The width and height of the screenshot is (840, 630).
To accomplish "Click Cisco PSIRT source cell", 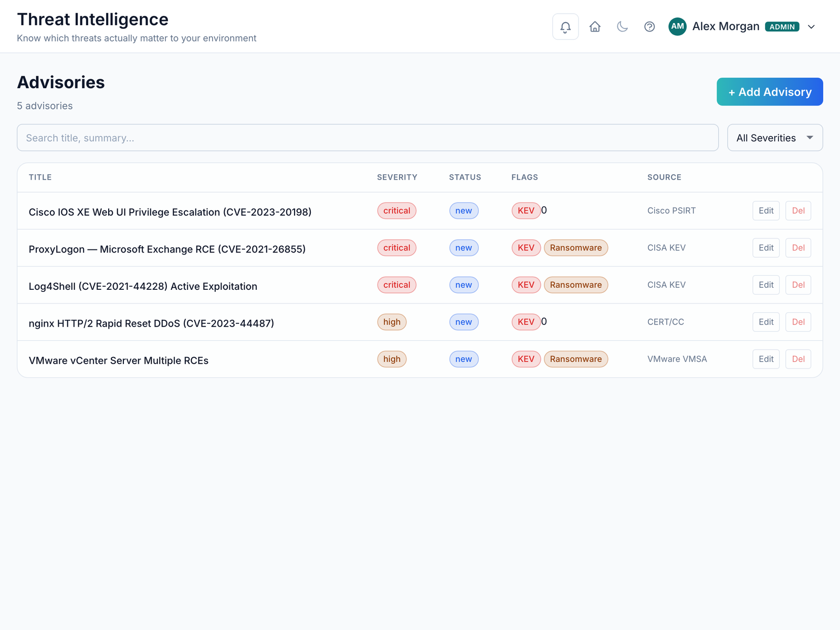I will [x=671, y=211].
